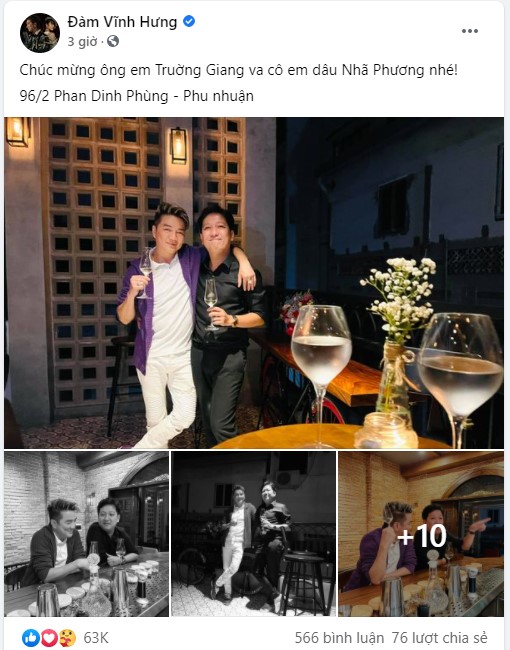Click the 3 giờ timestamp link
Viewport: 510px width, 650px height.
82,41
